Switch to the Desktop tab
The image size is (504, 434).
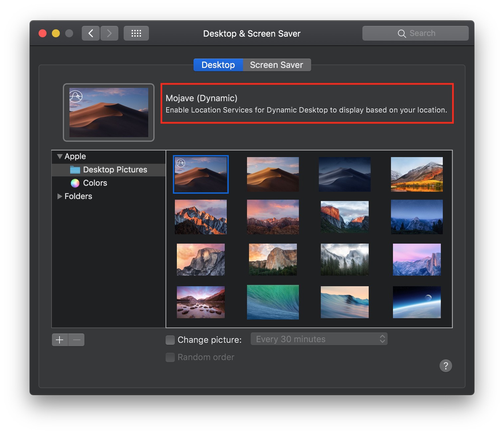[x=218, y=65]
